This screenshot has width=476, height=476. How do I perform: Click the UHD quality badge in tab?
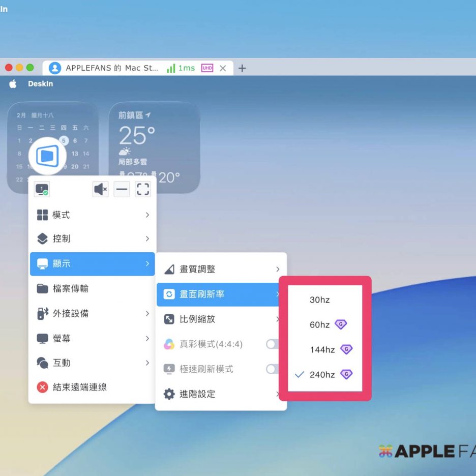(x=207, y=68)
